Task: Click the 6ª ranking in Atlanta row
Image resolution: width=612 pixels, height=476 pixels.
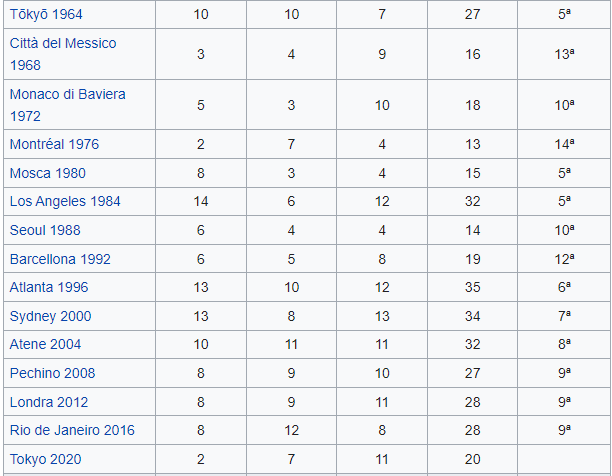Action: pyautogui.click(x=564, y=287)
